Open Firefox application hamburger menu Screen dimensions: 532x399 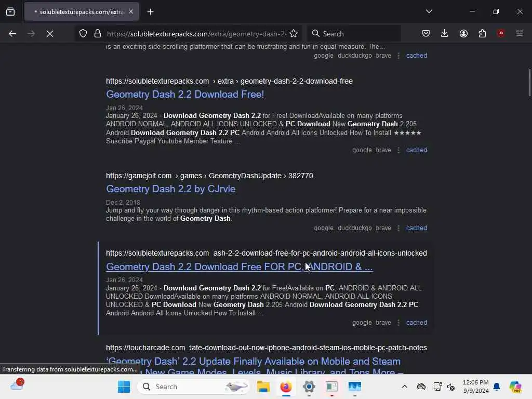pos(520,33)
